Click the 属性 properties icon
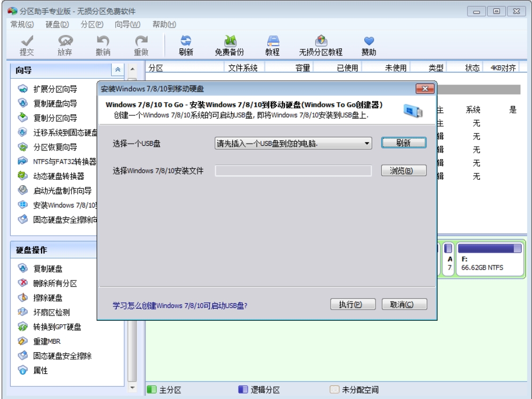The width and height of the screenshot is (532, 399). pos(23,370)
